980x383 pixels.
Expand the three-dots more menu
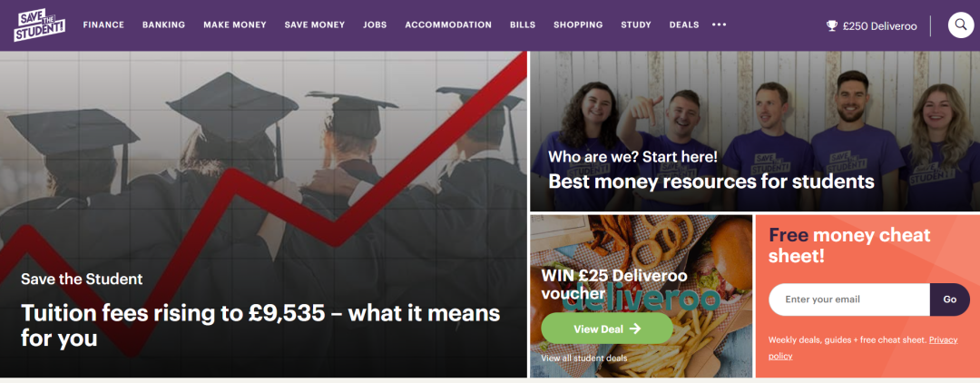[719, 25]
